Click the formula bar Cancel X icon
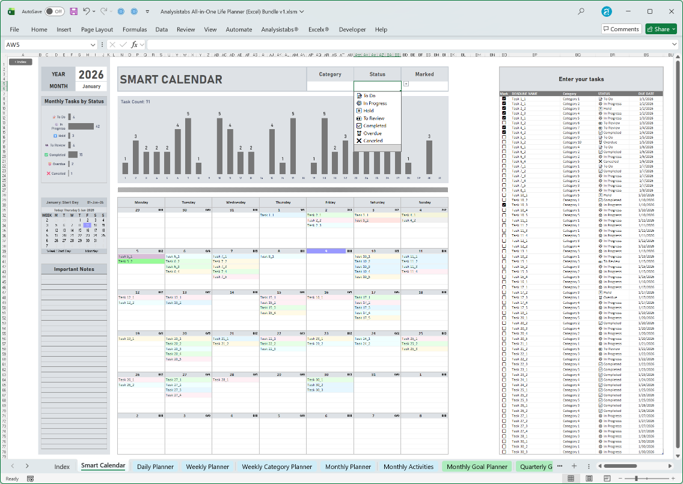Screen dimensions: 683x484 tap(112, 44)
